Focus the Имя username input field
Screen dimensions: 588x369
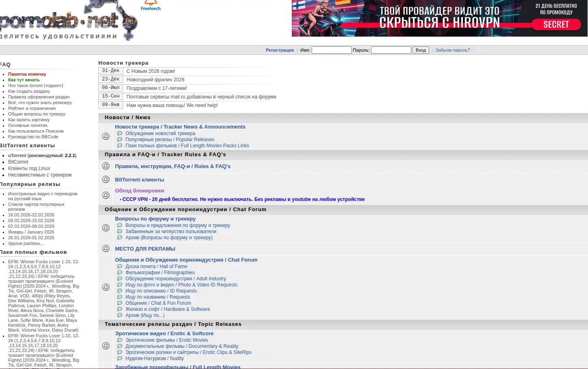coord(331,50)
